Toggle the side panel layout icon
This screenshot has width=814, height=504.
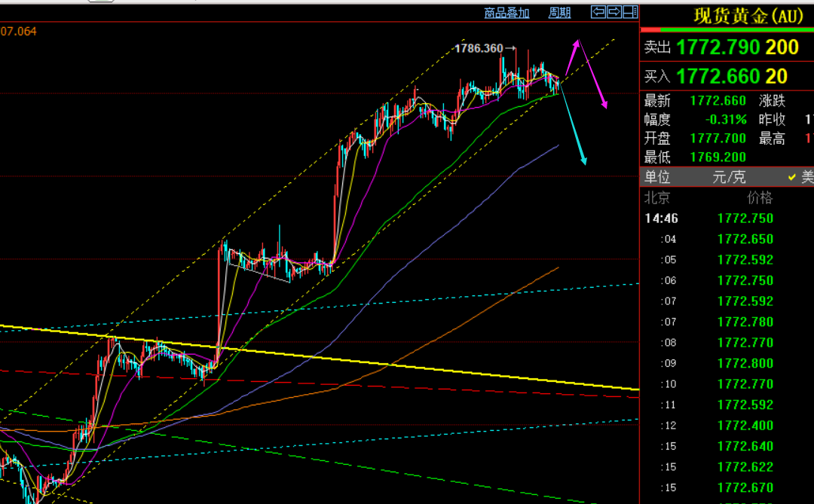(x=630, y=12)
